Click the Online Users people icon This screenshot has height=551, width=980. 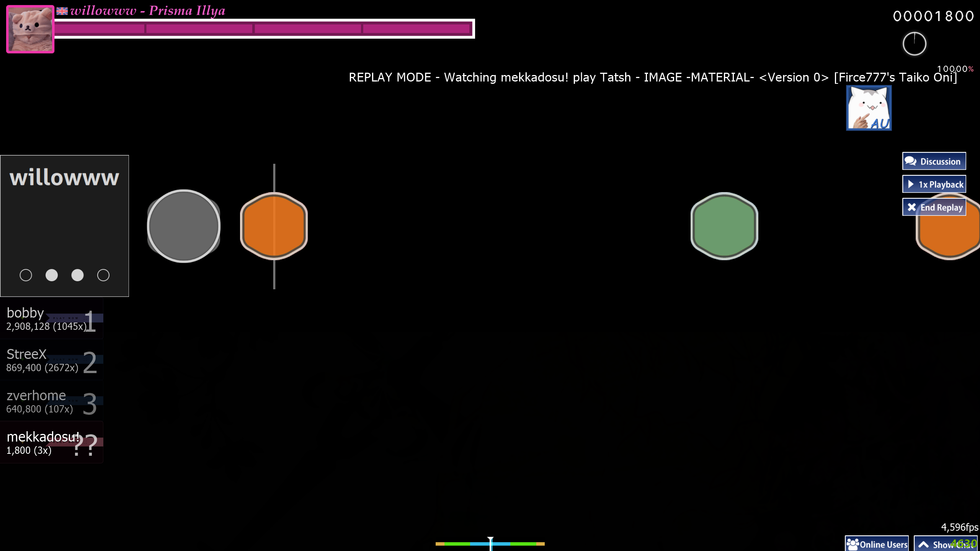coord(853,544)
